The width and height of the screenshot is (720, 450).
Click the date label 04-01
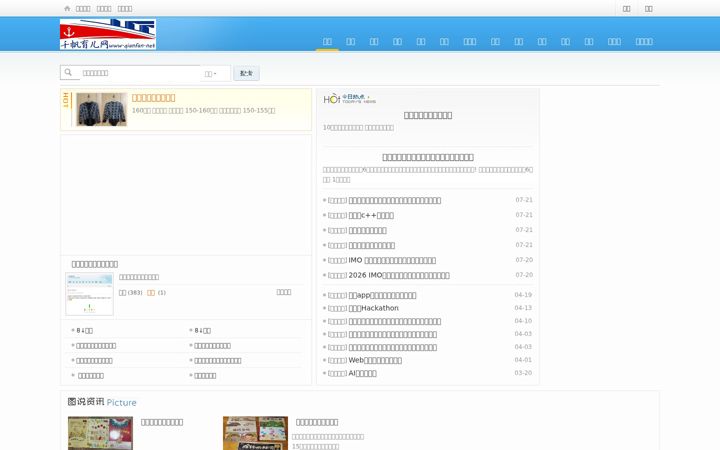tap(523, 360)
